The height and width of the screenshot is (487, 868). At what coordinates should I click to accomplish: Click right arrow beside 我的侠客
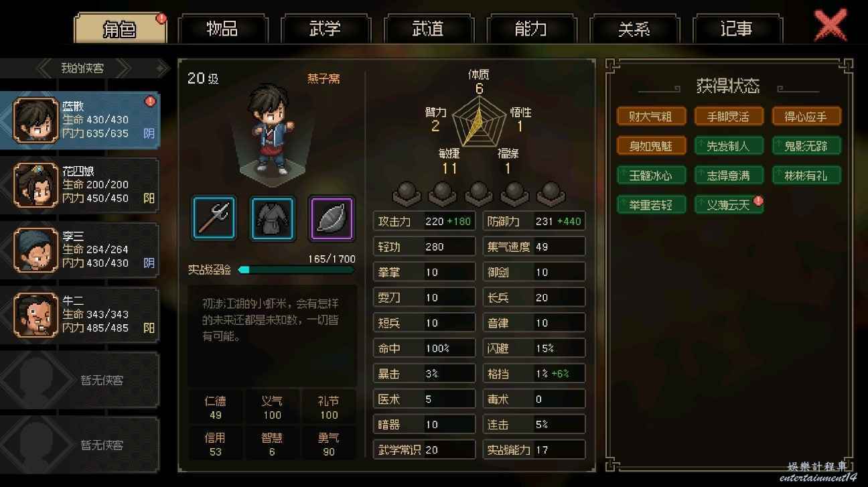159,68
